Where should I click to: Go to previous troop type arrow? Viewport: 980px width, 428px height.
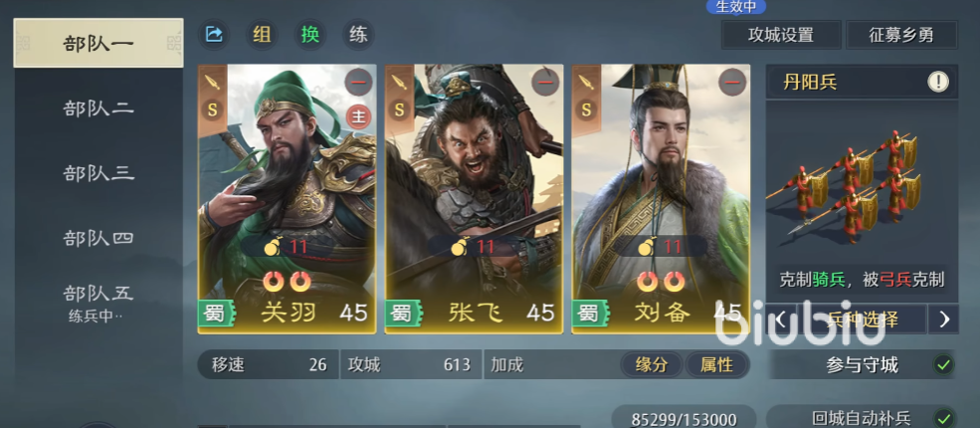[x=780, y=320]
